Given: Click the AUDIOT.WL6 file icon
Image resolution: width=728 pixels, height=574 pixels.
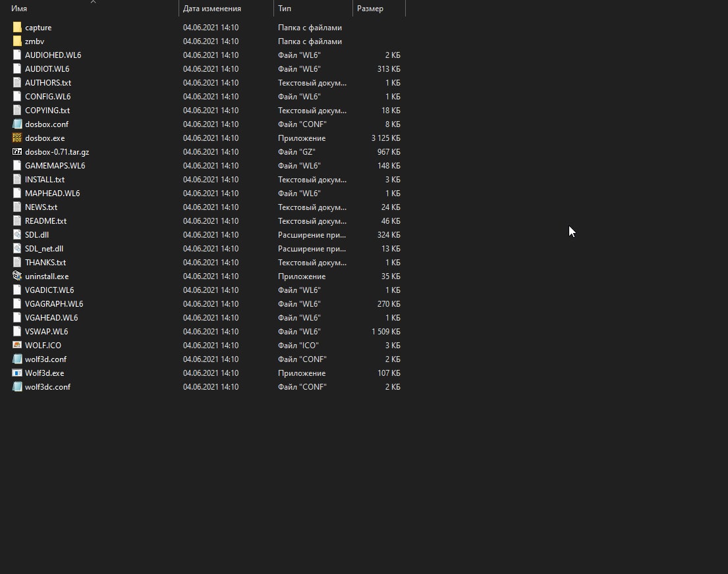Looking at the screenshot, I should (x=17, y=68).
